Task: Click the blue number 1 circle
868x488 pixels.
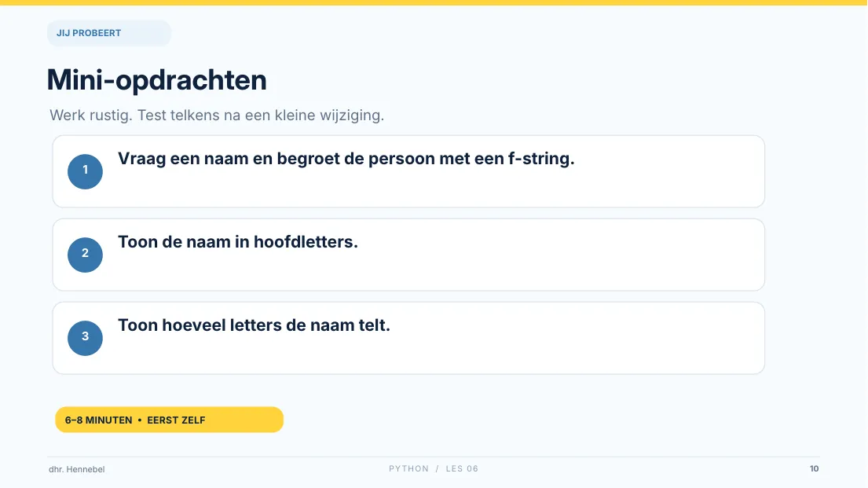Action: tap(86, 172)
